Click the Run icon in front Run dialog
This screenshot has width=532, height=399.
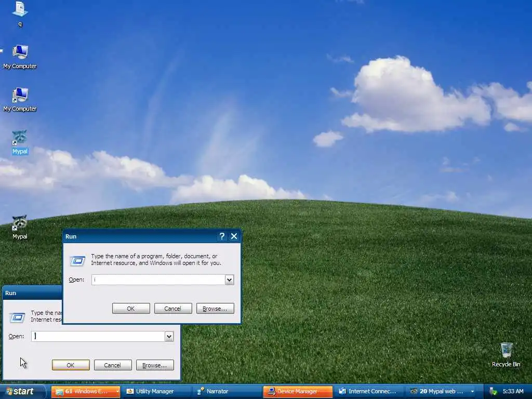click(x=78, y=261)
